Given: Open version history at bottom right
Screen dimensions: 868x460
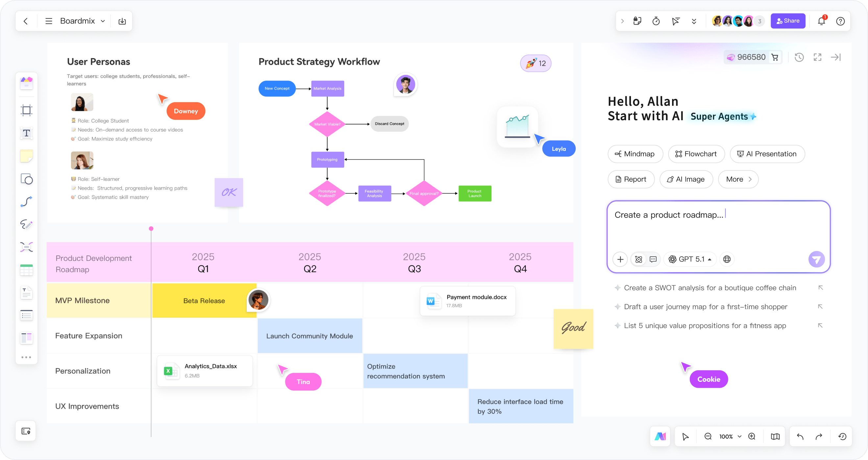Looking at the screenshot, I should [x=842, y=436].
